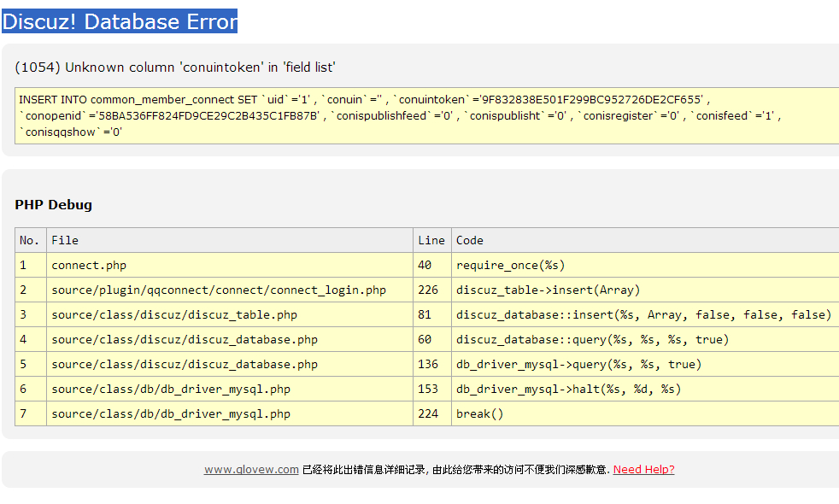This screenshot has width=839, height=504.
Task: Click the break() code cell
Action: click(x=480, y=413)
